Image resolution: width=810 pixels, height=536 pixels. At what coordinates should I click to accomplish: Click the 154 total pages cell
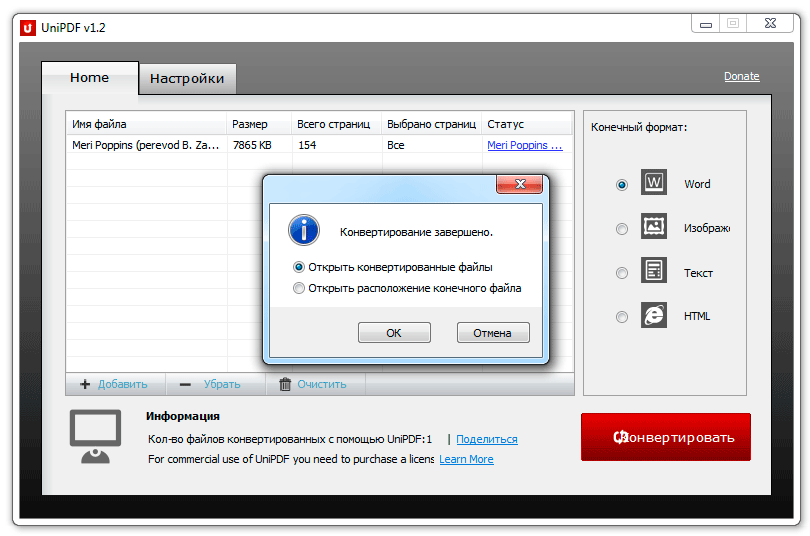307,145
